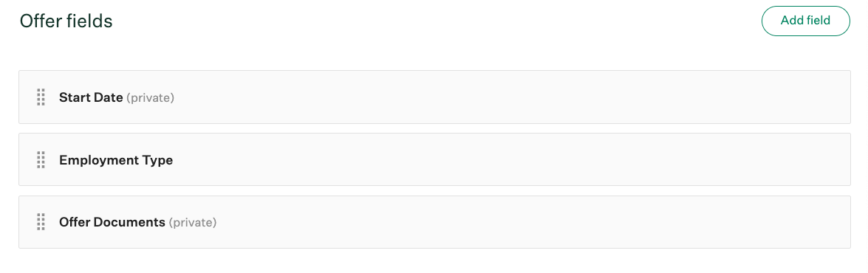Open the Employment Type offer field

tap(116, 160)
